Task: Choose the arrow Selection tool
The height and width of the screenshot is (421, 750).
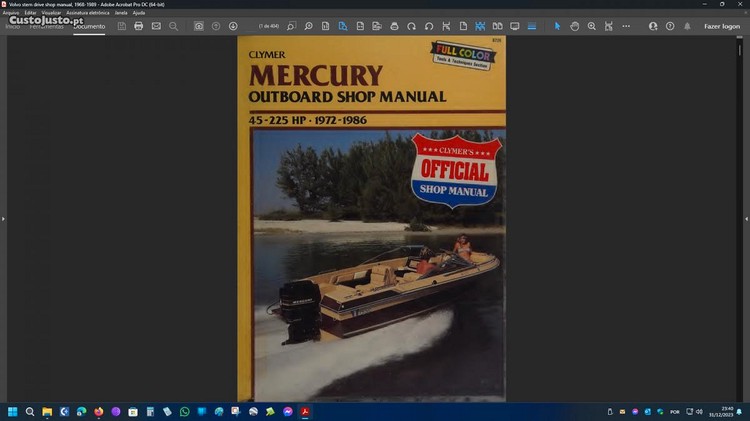Action: (x=557, y=26)
